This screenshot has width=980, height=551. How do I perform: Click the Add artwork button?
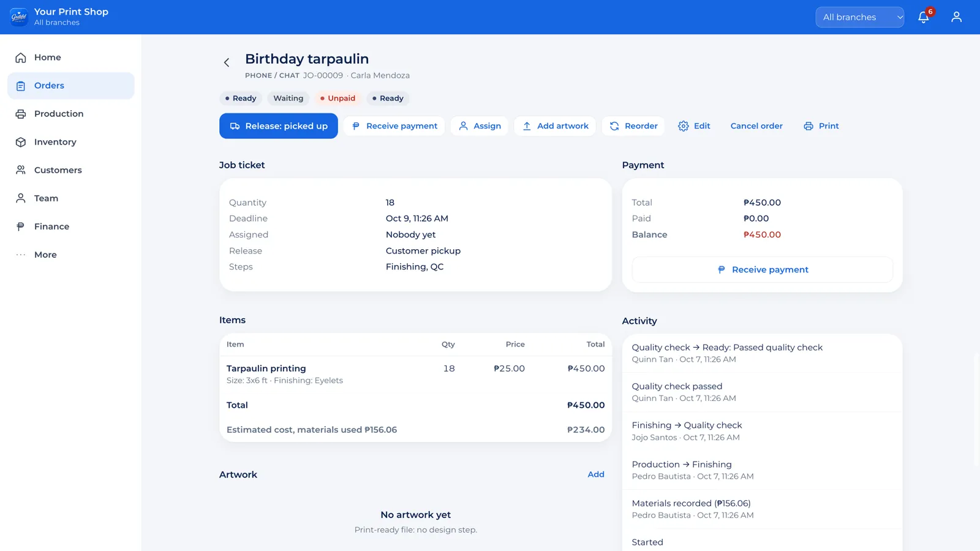point(555,126)
